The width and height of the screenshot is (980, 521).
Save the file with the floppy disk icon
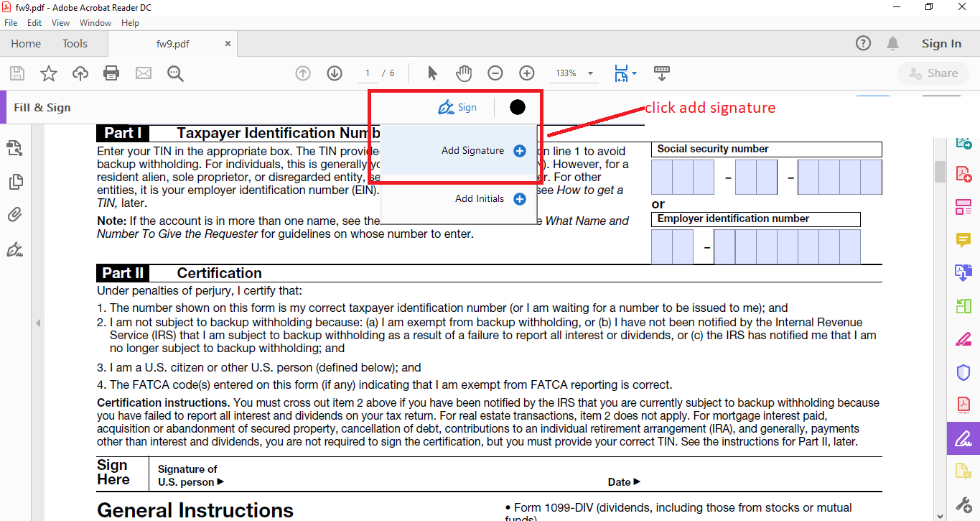[x=17, y=73]
